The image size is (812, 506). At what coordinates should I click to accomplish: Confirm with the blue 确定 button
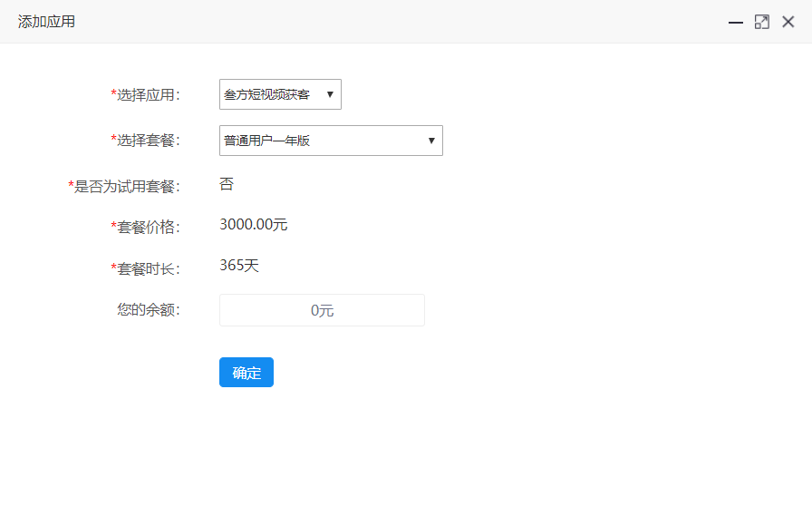[x=246, y=372]
